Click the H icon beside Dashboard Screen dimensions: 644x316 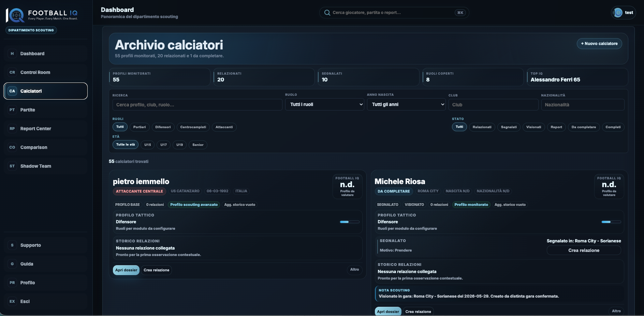pos(12,54)
